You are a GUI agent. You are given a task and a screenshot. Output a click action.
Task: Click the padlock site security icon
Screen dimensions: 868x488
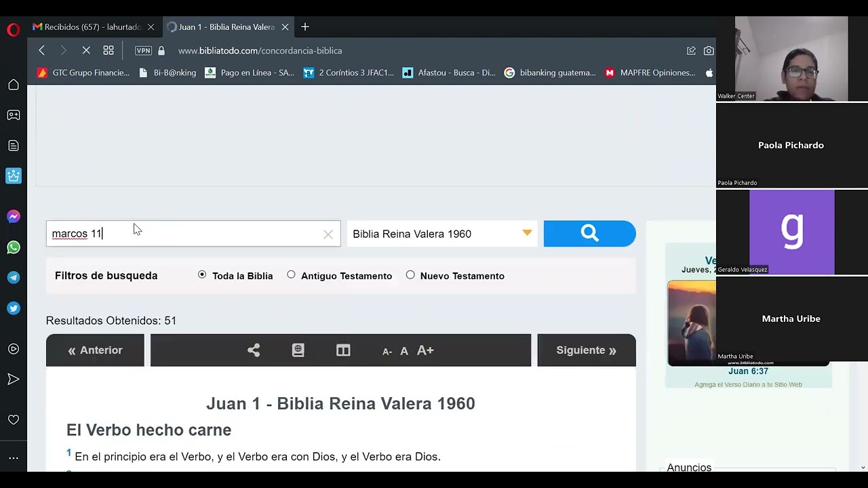click(161, 51)
